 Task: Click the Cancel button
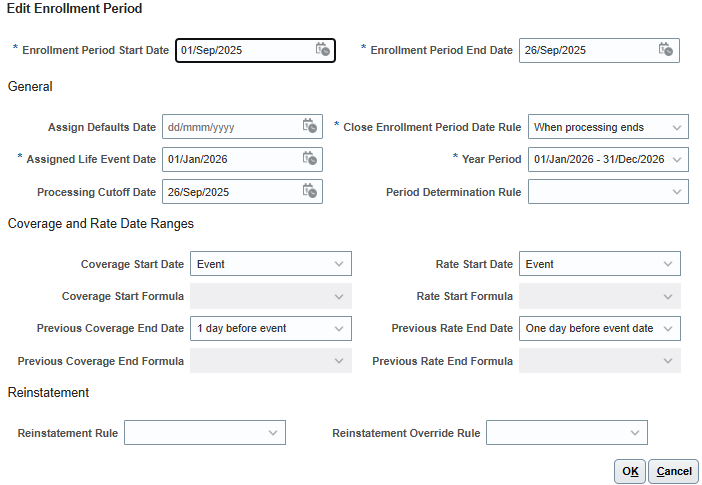click(673, 471)
